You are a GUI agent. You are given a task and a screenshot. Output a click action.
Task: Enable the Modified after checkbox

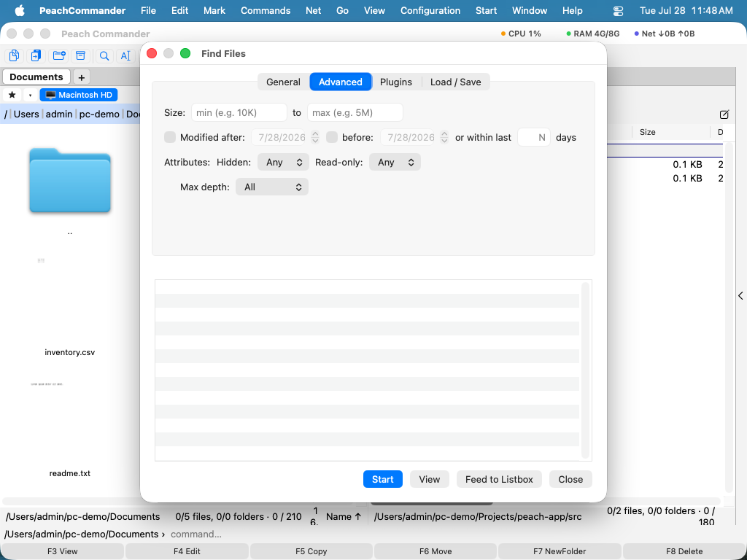click(169, 137)
